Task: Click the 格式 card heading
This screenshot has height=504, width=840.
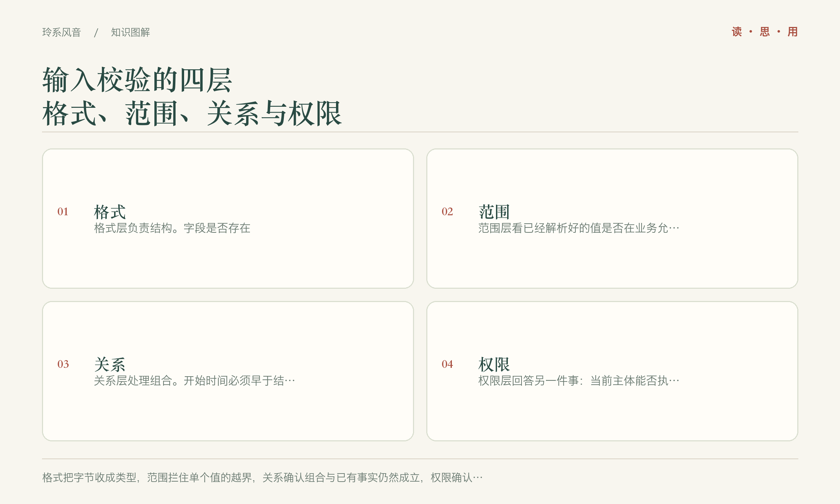Action: tap(110, 212)
